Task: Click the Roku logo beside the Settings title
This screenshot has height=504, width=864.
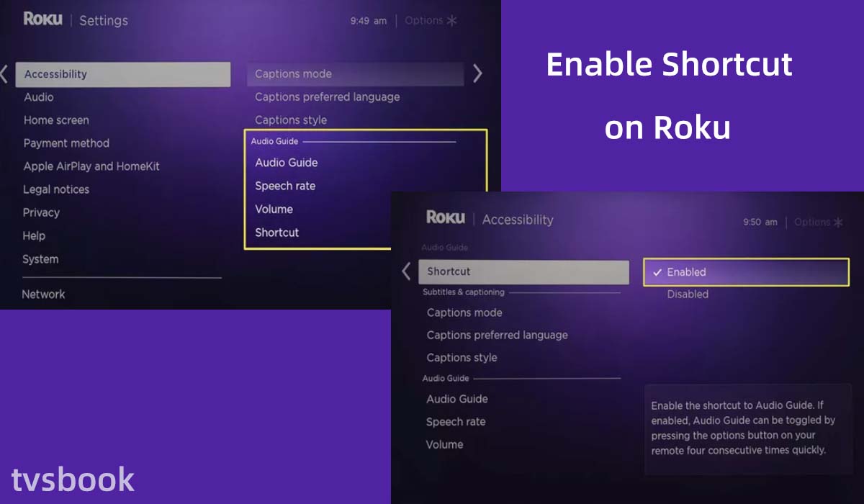Action: tap(42, 19)
